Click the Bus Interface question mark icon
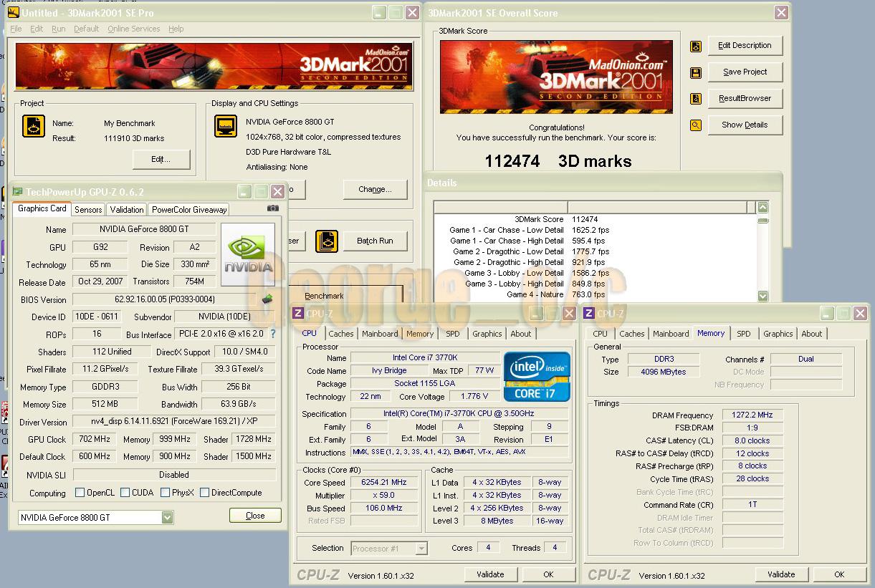Viewport: 875px width, 588px height. point(272,334)
